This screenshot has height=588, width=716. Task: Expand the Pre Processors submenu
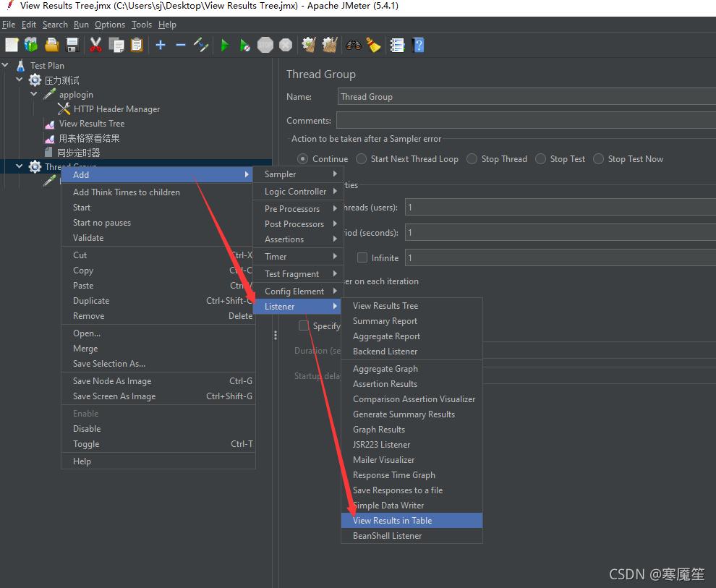click(x=297, y=208)
